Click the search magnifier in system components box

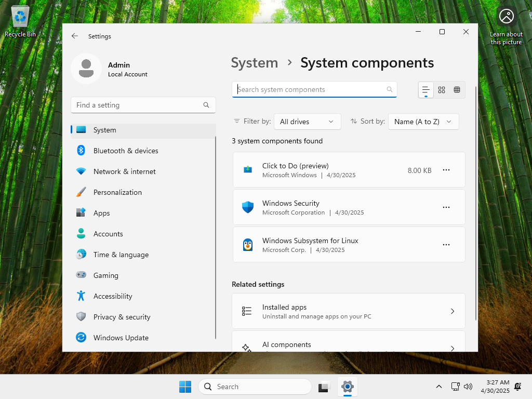390,89
